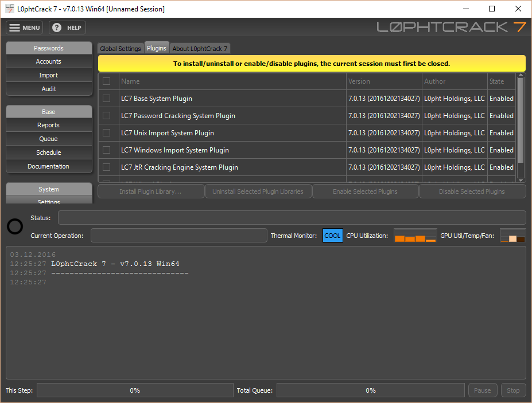Collapse the Passwords sidebar section header
Image resolution: width=532 pixels, height=403 pixels.
[49, 48]
